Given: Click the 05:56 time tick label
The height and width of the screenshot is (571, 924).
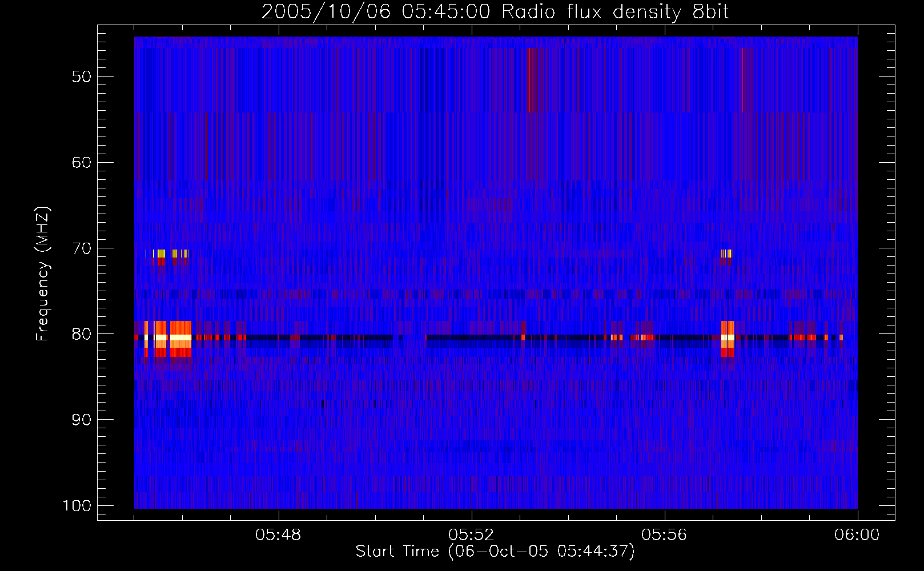Looking at the screenshot, I should coord(664,535).
